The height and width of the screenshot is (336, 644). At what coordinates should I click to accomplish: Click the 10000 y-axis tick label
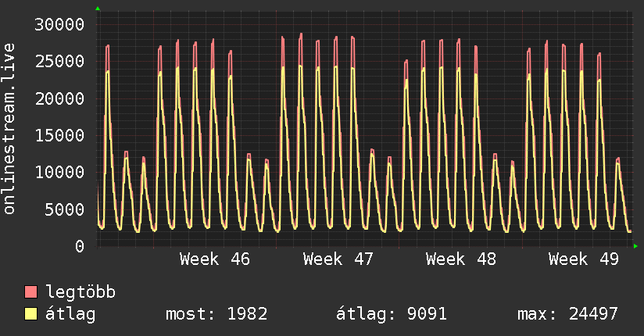(x=60, y=173)
